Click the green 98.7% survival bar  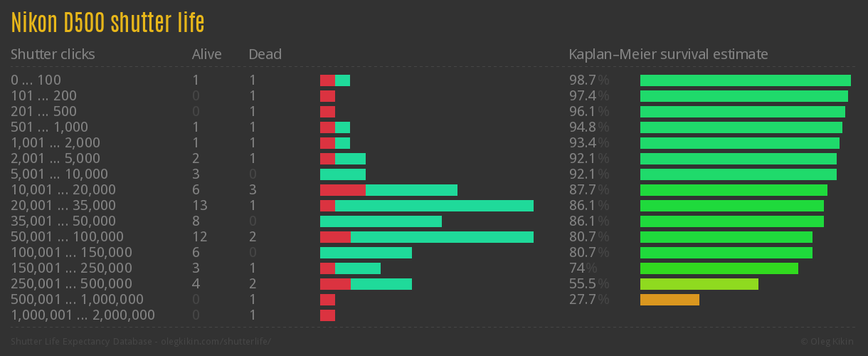pyautogui.click(x=745, y=80)
